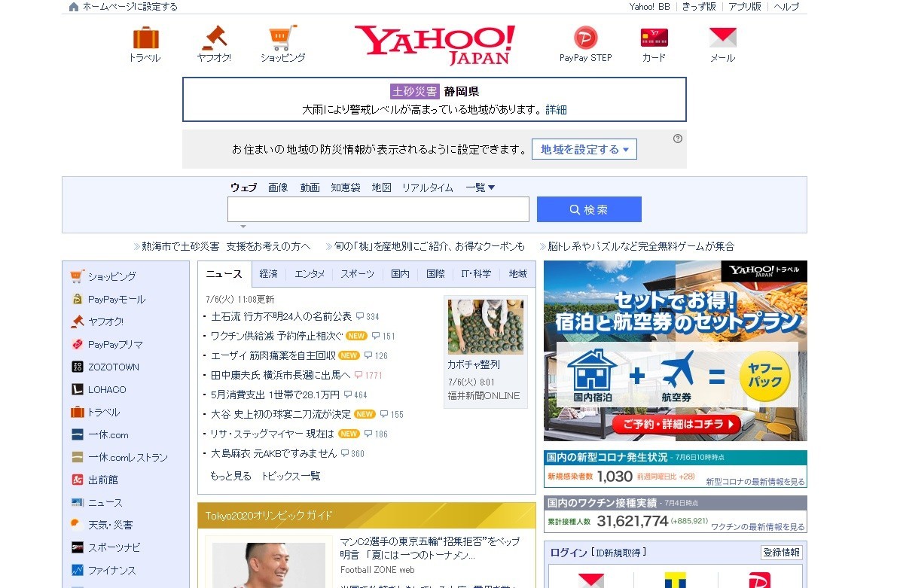Click sidebar LOHACO icon
Image resolution: width=897 pixels, height=588 pixels.
78,389
